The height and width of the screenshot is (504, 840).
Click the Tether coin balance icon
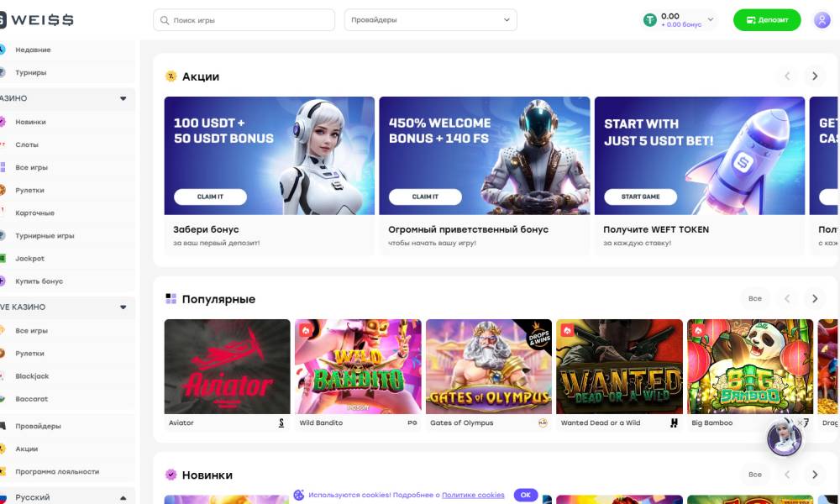pos(650,20)
